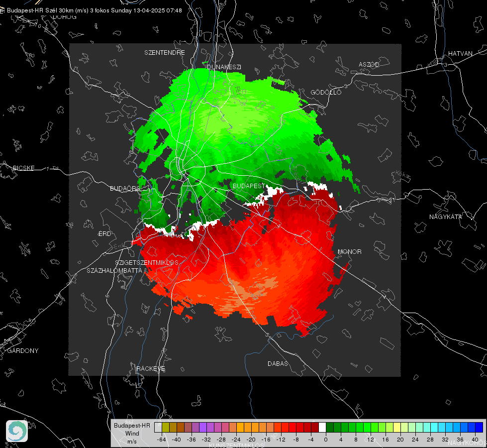This screenshot has height=448, width=487.
Task: Click the 16 legend scale value
Action: tap(386, 440)
